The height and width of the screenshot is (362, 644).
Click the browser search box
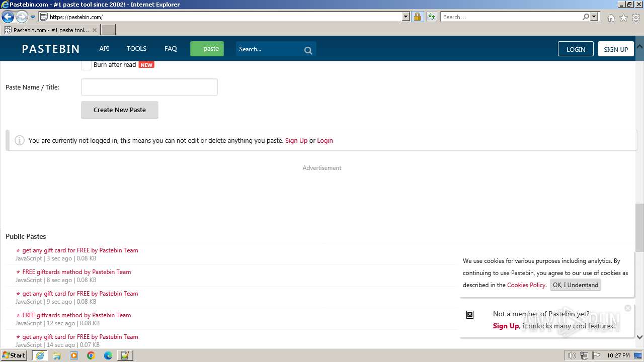point(512,17)
